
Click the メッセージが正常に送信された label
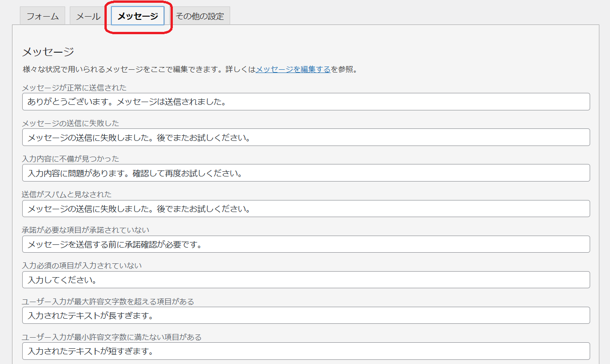[x=74, y=87]
